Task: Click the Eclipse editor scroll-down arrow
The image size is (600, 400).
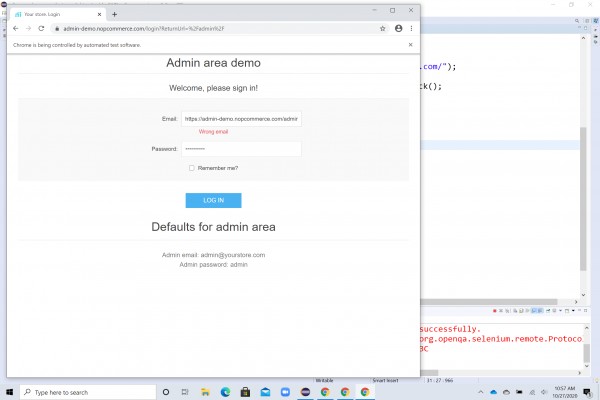Action: point(583,295)
